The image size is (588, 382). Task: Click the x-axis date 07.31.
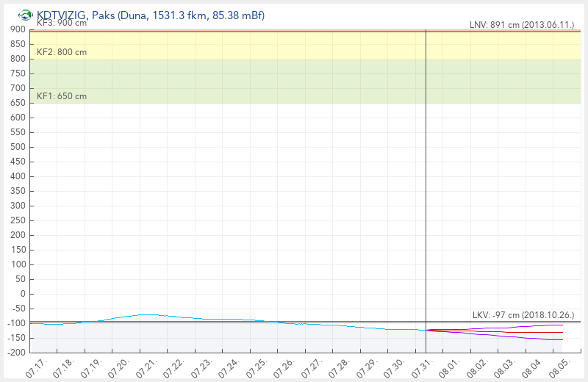point(422,367)
